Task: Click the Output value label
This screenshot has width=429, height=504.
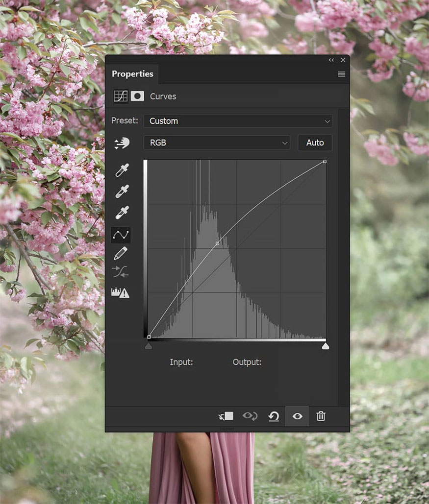Action: [x=247, y=362]
